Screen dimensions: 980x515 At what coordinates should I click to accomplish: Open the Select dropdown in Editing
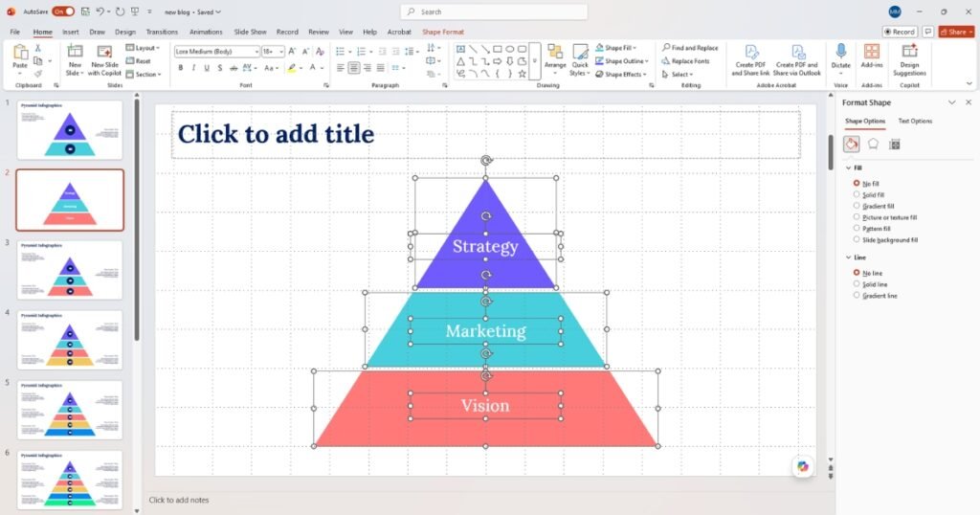[678, 74]
